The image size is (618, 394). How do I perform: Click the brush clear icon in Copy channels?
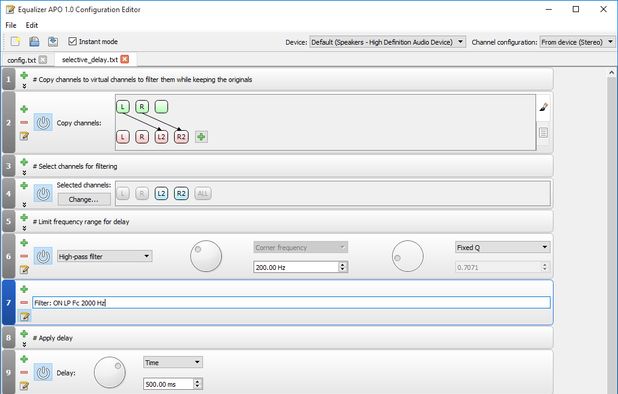click(544, 107)
